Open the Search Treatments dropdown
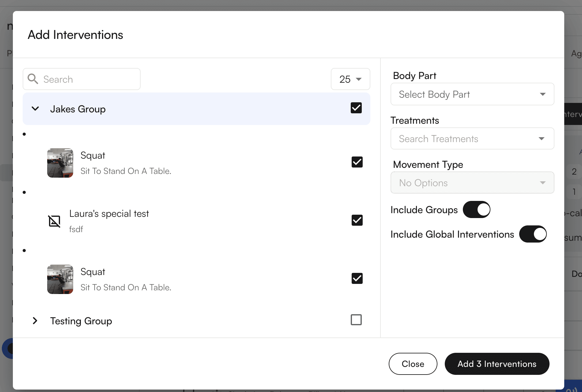This screenshot has width=582, height=392. [472, 139]
